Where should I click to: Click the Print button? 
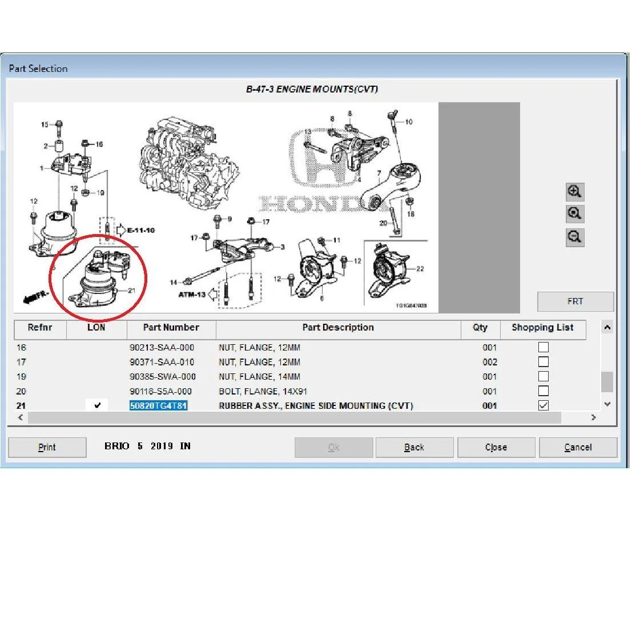[47, 447]
